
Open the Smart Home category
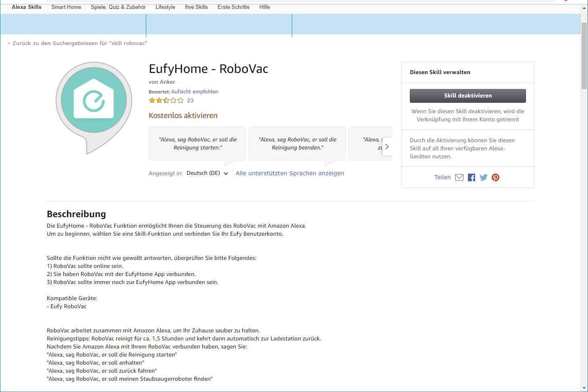[x=66, y=7]
